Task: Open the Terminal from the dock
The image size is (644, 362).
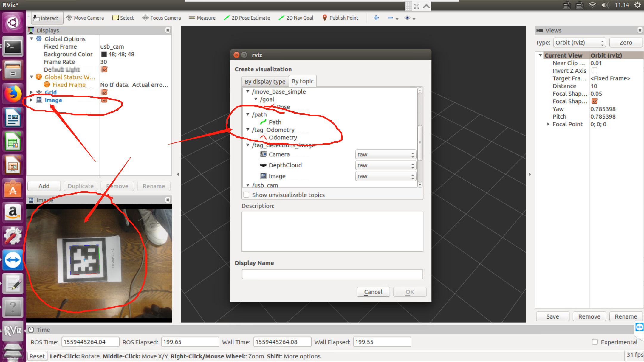Action: 13,46
